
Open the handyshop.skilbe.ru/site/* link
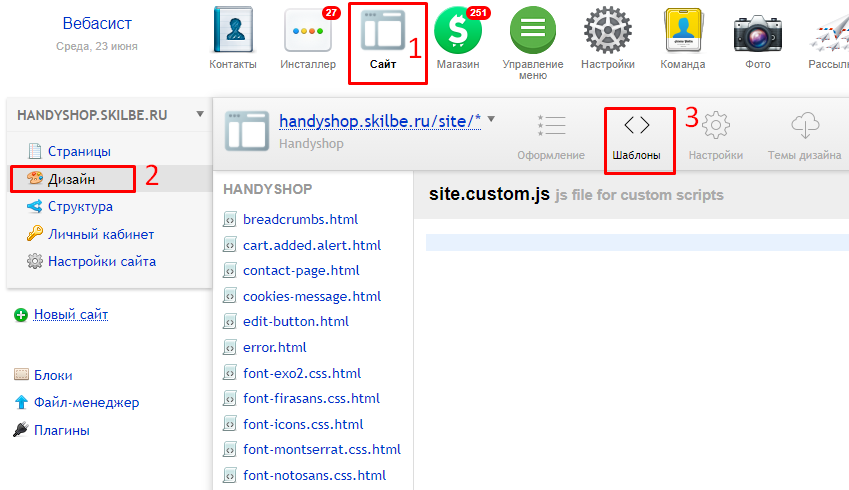point(380,121)
